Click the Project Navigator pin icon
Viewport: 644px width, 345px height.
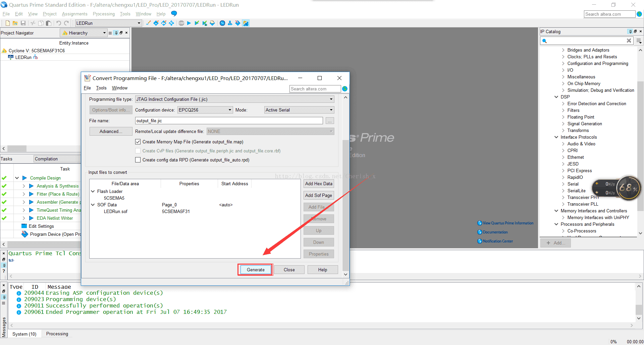(116, 33)
